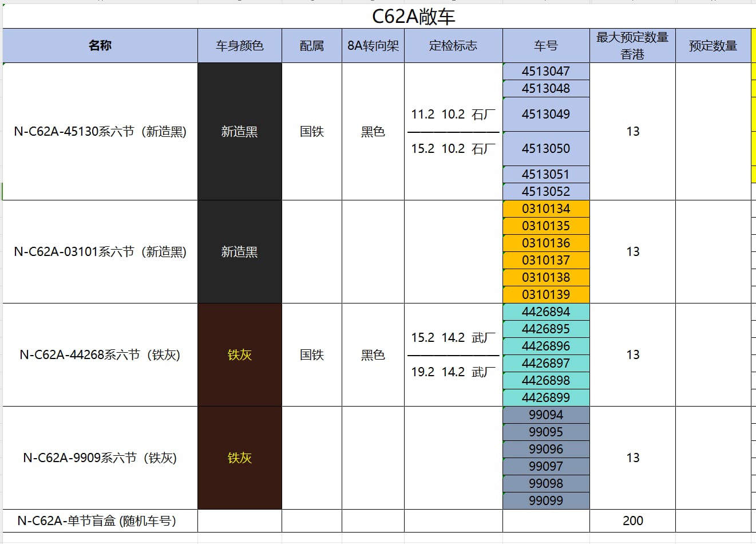This screenshot has height=544, width=756.
Task: Click the '8A转向架' column header
Action: point(373,46)
